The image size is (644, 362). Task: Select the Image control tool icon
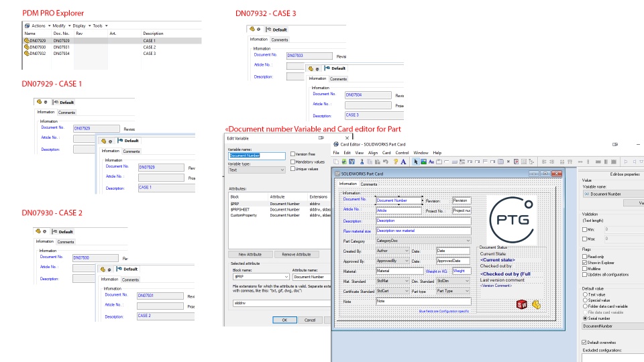423,162
